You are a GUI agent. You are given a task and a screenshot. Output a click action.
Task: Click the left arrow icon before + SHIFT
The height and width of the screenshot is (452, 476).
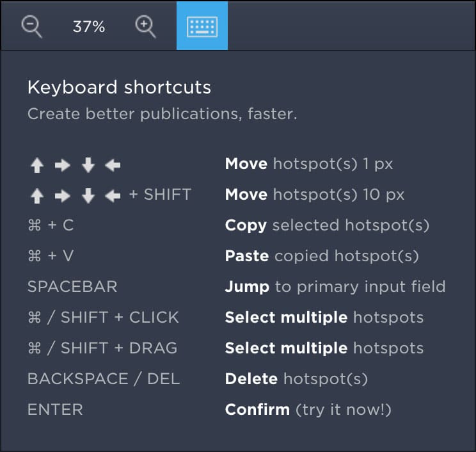(113, 196)
